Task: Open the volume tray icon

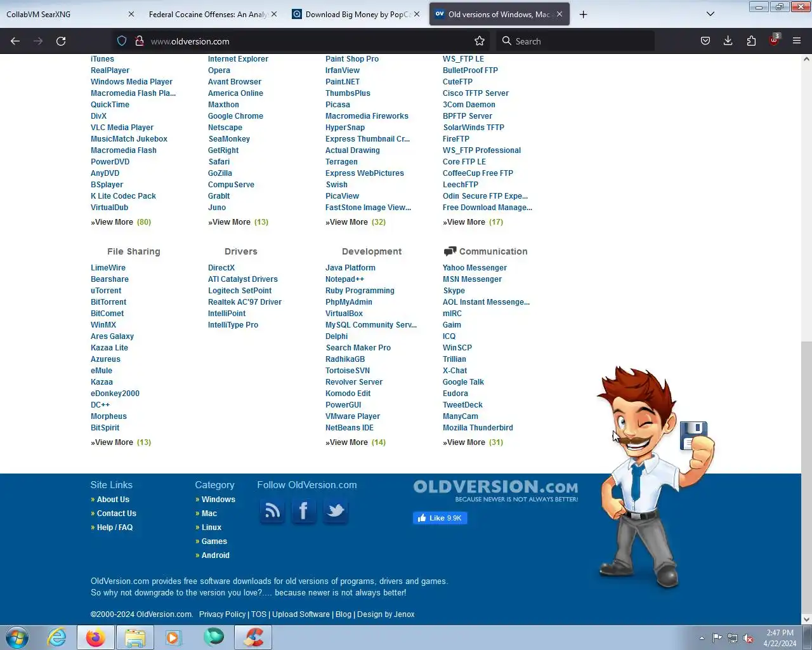Action: 748,638
